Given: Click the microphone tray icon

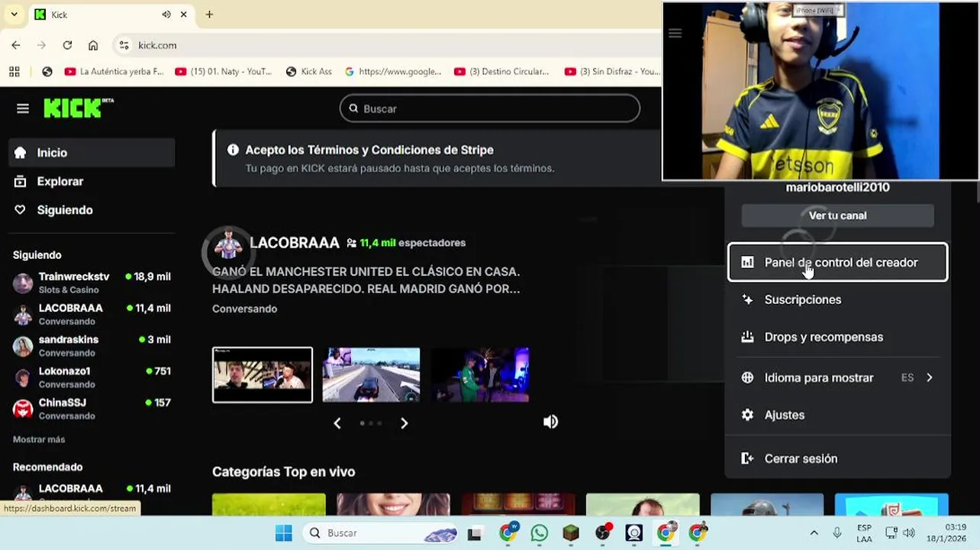Looking at the screenshot, I should (837, 533).
